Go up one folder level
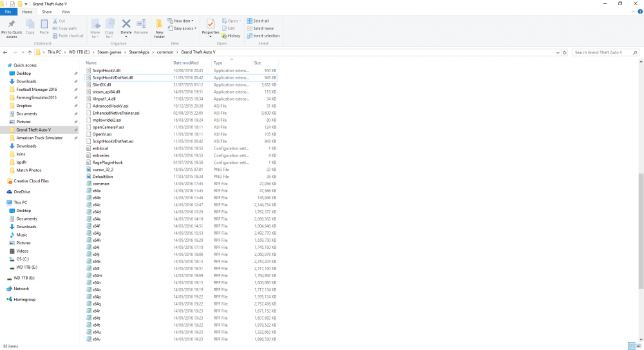The width and height of the screenshot is (644, 350). [x=30, y=53]
